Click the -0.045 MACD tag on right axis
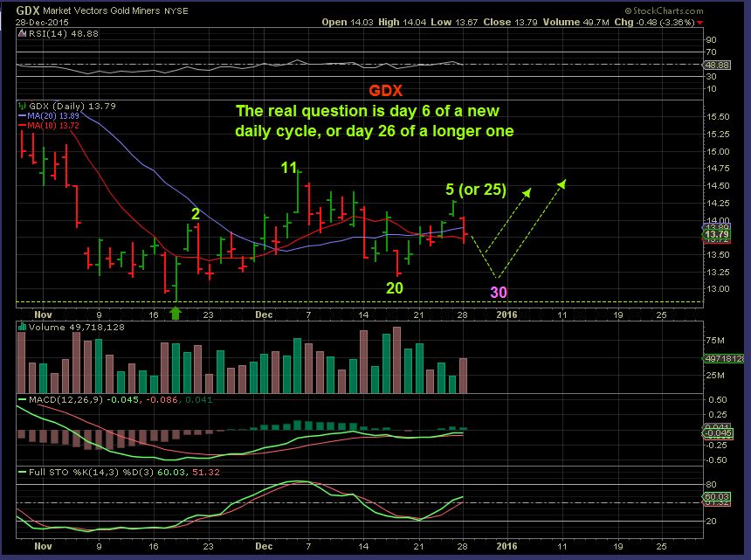 click(717, 433)
